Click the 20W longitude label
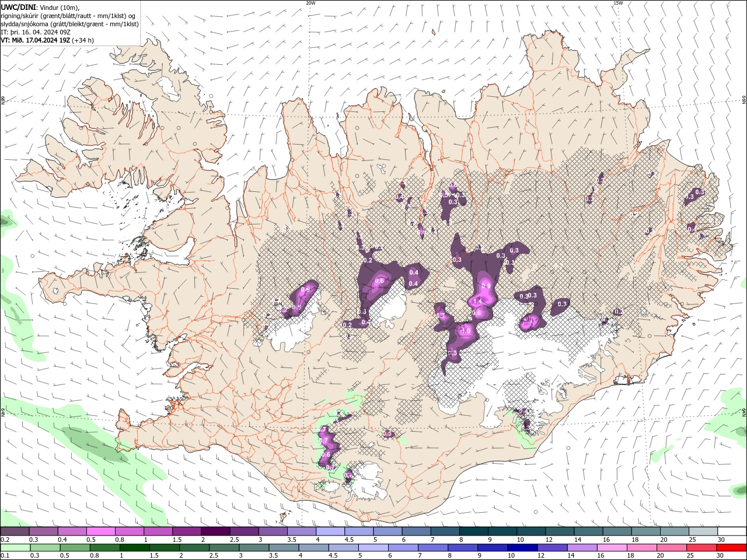 [310, 3]
